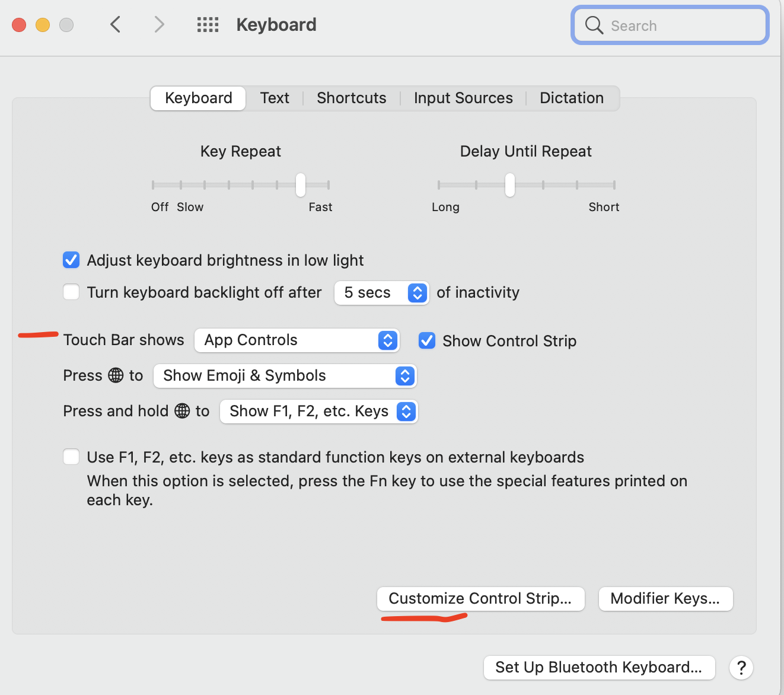
Task: Open Touch Bar shows App Controls dropdown
Action: click(x=297, y=340)
